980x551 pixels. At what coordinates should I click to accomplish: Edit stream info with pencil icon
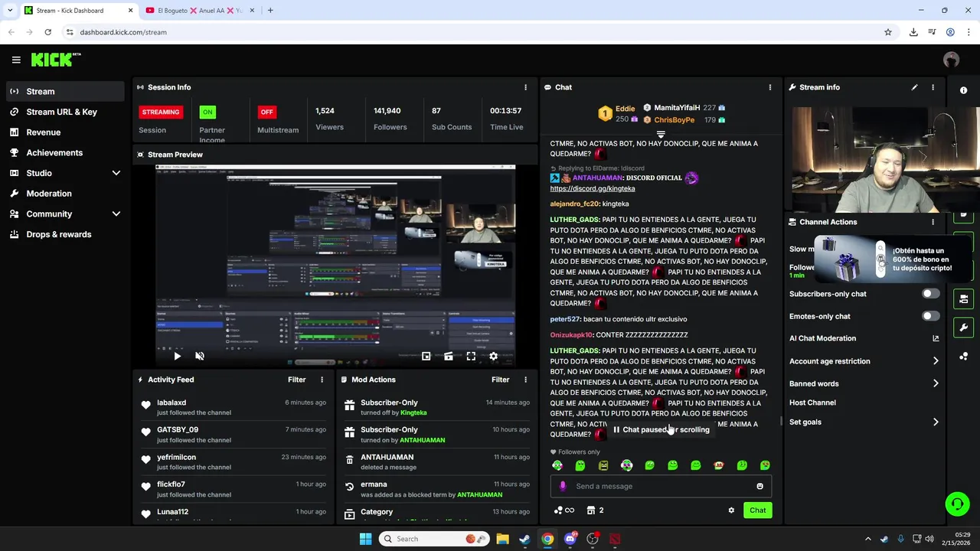(914, 87)
